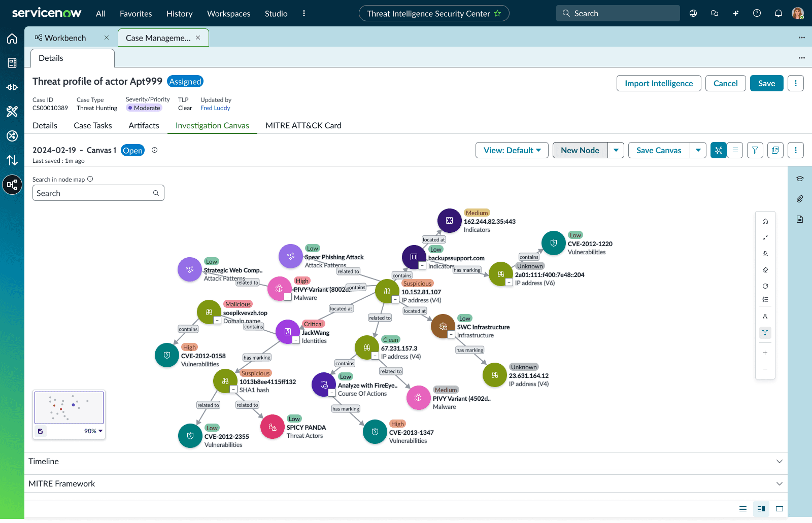Click the sparkle AI assistant icon
The height and width of the screenshot is (523, 812).
[736, 13]
